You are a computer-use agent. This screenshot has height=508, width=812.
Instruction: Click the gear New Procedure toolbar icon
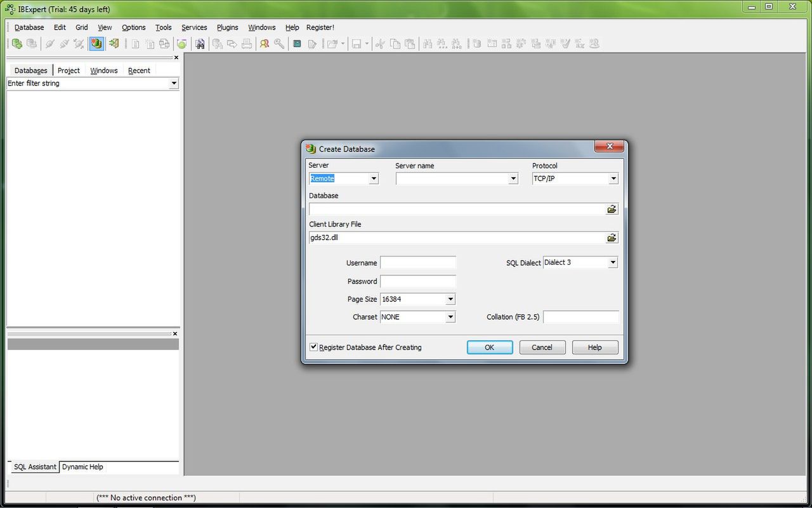[521, 44]
